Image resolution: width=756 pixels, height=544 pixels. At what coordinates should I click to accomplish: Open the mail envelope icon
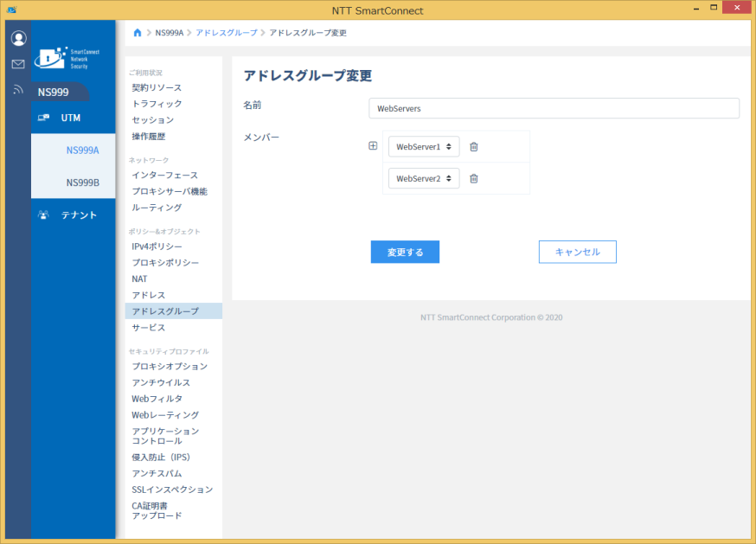18,64
